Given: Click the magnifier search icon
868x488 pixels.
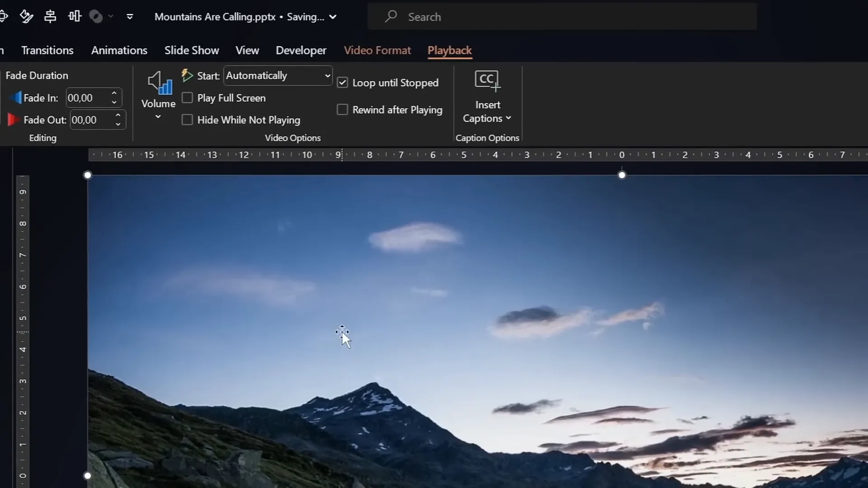Looking at the screenshot, I should coord(391,16).
